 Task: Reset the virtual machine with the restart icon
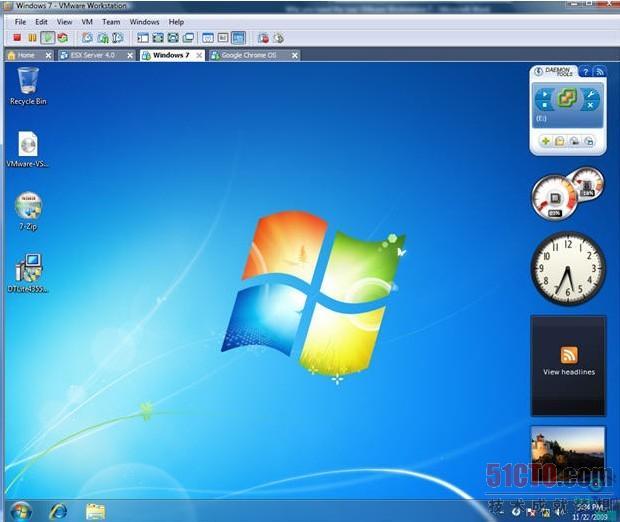click(x=62, y=38)
